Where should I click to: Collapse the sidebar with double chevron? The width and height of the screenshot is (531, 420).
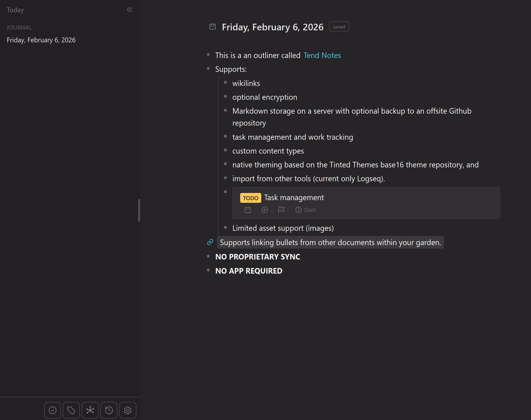tap(129, 9)
